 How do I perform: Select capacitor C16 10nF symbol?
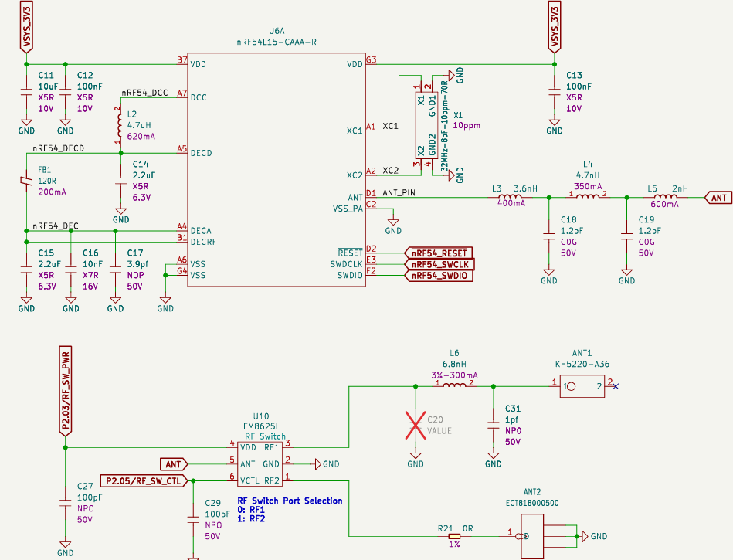(71, 270)
